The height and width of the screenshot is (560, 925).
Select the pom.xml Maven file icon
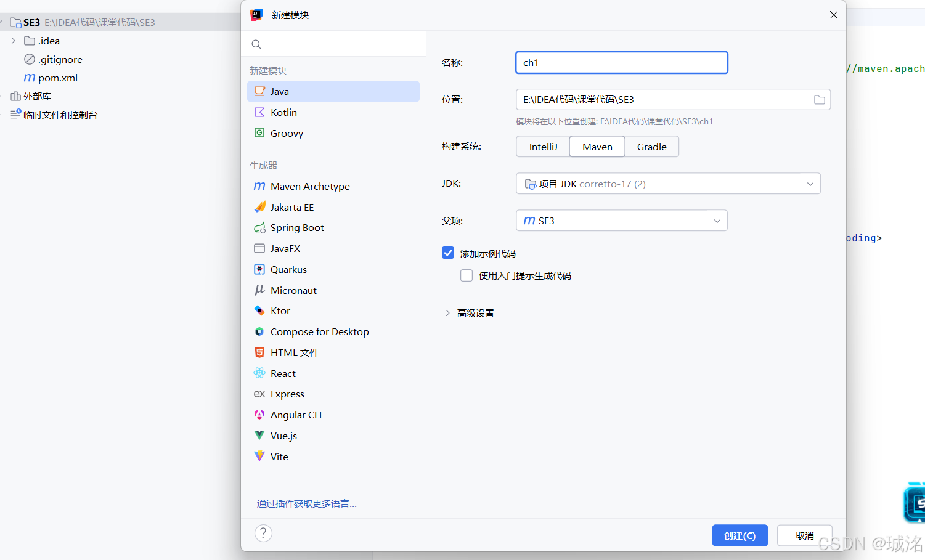pyautogui.click(x=30, y=78)
